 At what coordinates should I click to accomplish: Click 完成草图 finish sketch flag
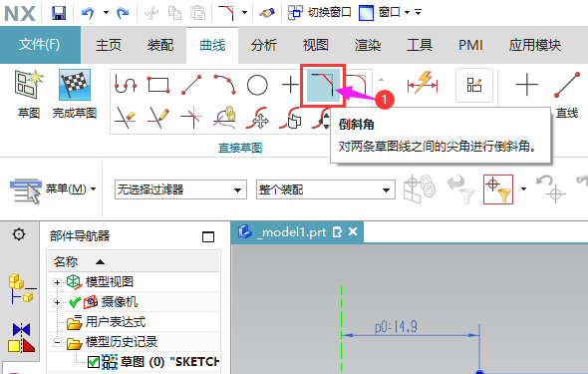[75, 94]
